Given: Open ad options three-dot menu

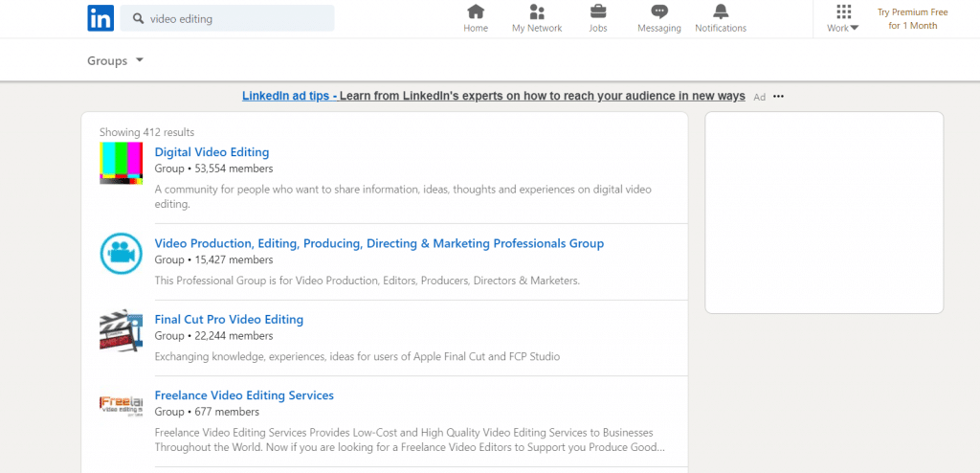Looking at the screenshot, I should [778, 97].
